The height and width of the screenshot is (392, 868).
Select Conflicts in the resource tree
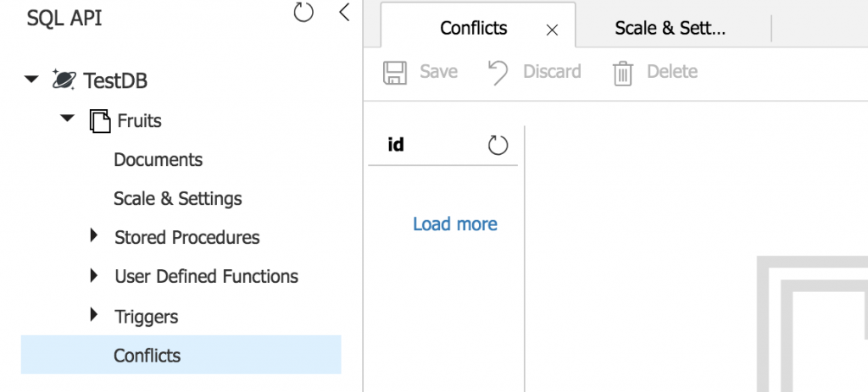147,356
